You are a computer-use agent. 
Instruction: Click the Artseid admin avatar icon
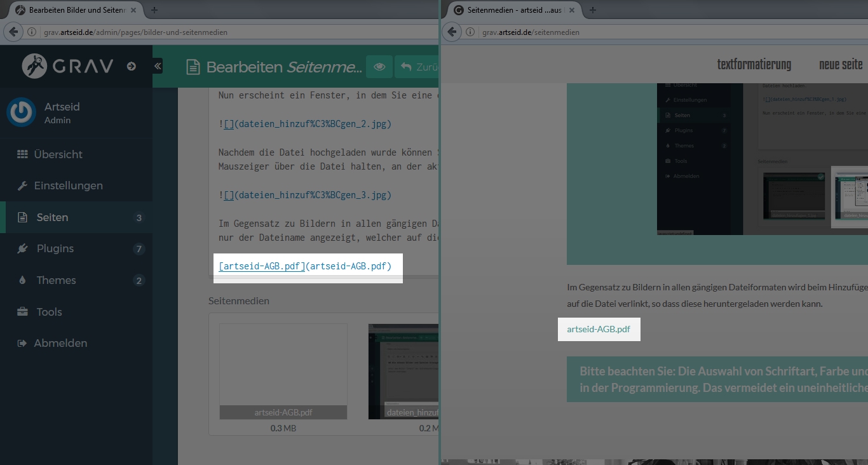click(x=22, y=113)
